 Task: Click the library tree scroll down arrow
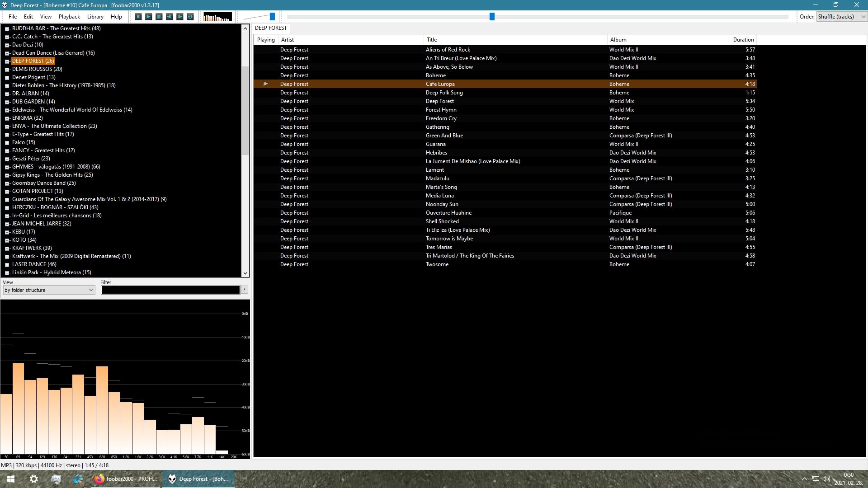pyautogui.click(x=245, y=273)
